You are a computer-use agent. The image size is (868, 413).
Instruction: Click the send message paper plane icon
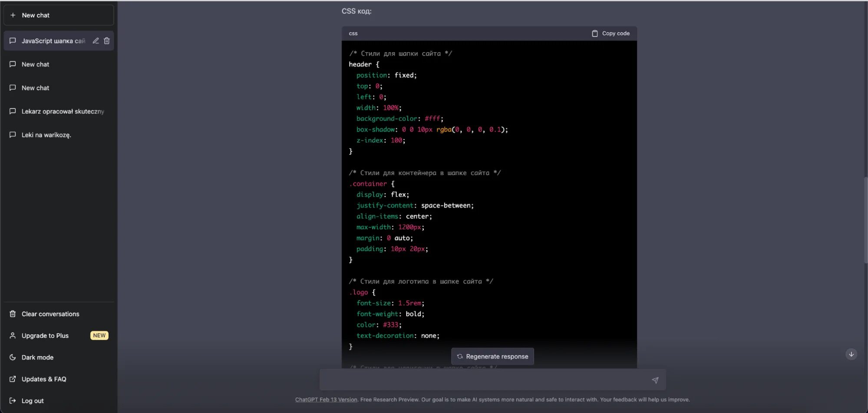(x=655, y=380)
